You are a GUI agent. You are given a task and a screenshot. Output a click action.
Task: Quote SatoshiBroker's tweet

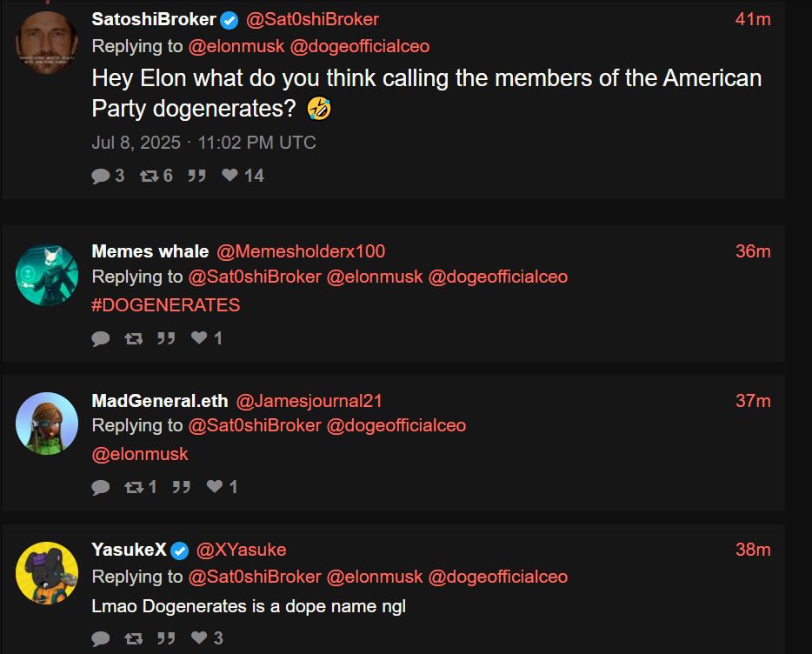[x=197, y=176]
